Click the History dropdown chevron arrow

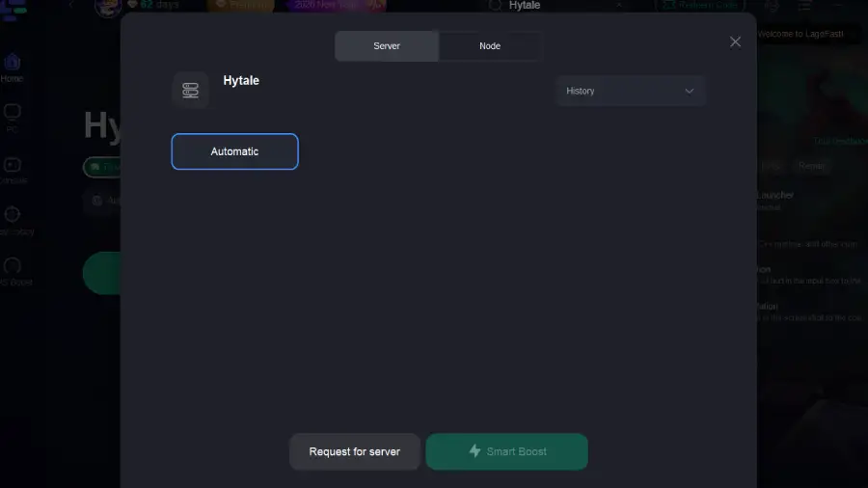tap(690, 91)
